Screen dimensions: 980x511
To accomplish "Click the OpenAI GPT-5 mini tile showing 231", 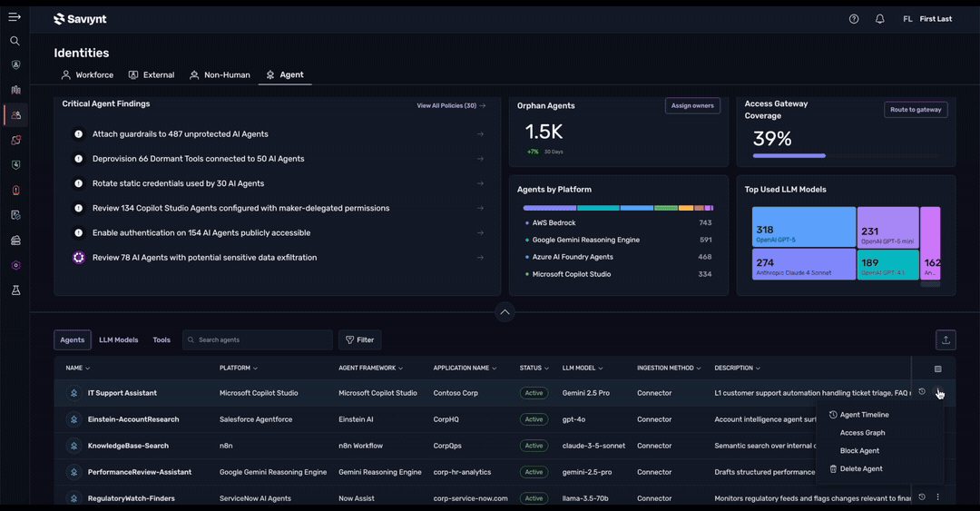I will [887, 227].
